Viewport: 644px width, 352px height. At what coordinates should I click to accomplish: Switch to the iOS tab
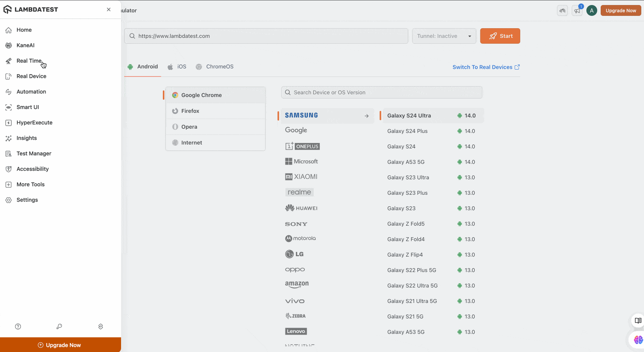click(177, 67)
